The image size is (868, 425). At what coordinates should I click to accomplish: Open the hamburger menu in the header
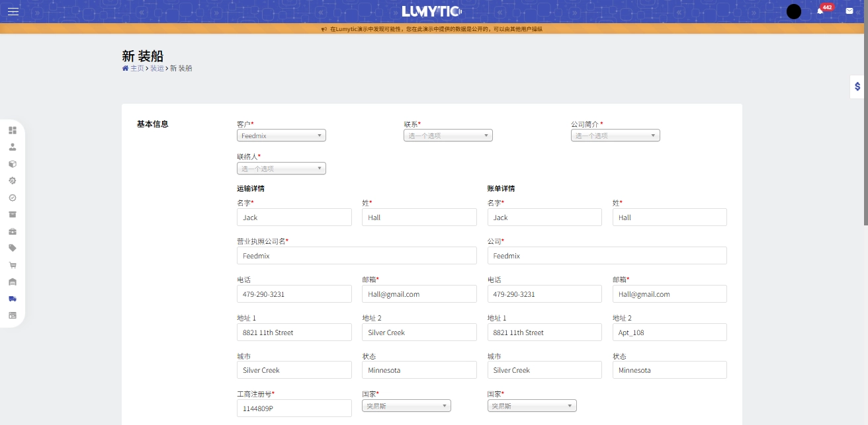13,11
